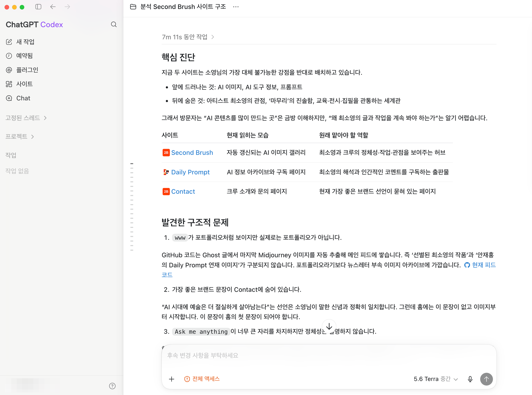Open the three-dot menu next to thread title
The height and width of the screenshot is (395, 532).
click(x=236, y=7)
